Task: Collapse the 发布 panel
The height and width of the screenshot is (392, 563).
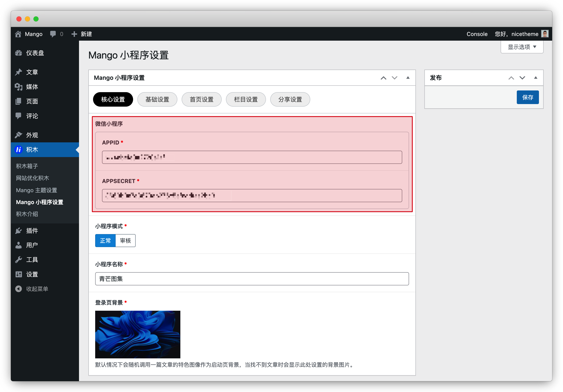Action: coord(536,78)
